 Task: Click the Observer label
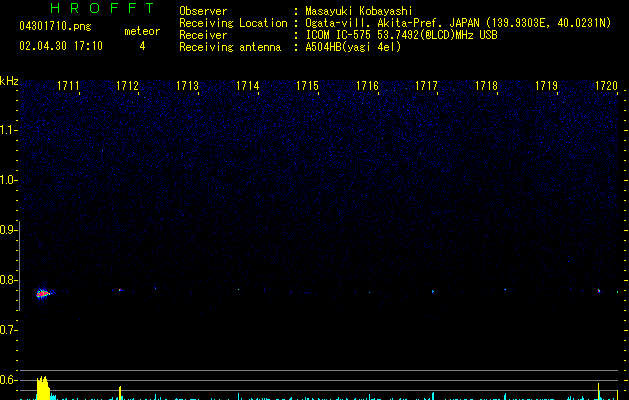pyautogui.click(x=203, y=11)
